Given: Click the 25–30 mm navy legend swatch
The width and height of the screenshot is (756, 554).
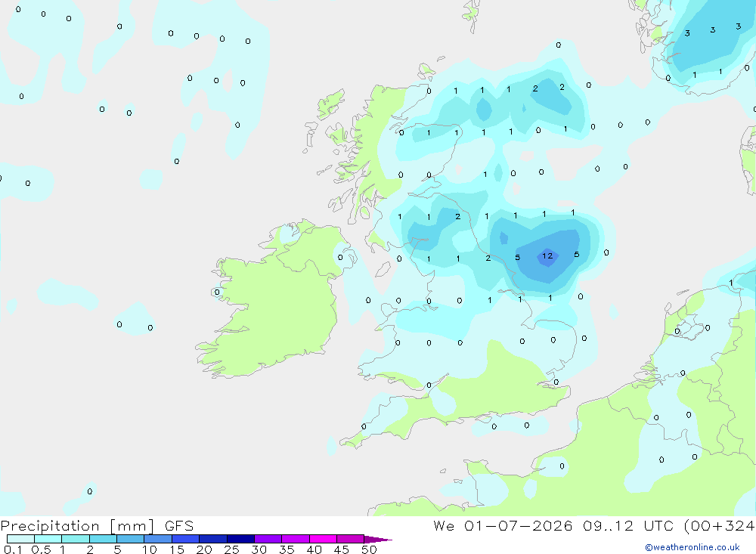Looking at the screenshot, I should tap(240, 539).
